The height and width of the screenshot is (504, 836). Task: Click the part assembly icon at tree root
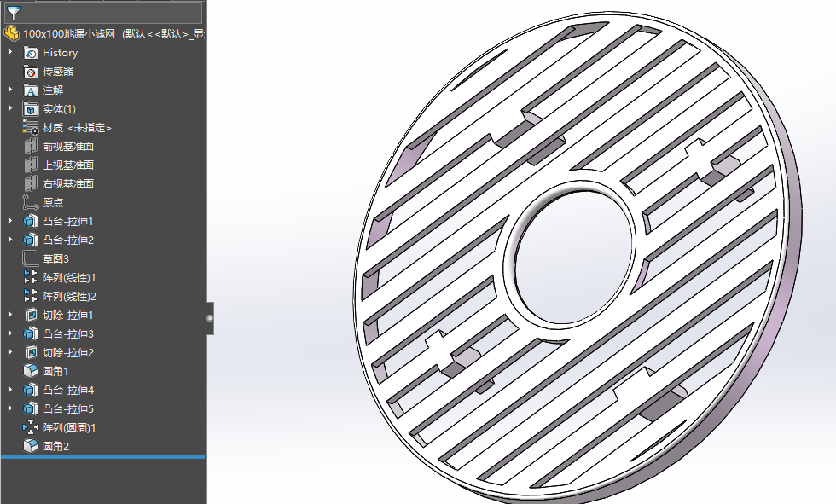click(12, 34)
